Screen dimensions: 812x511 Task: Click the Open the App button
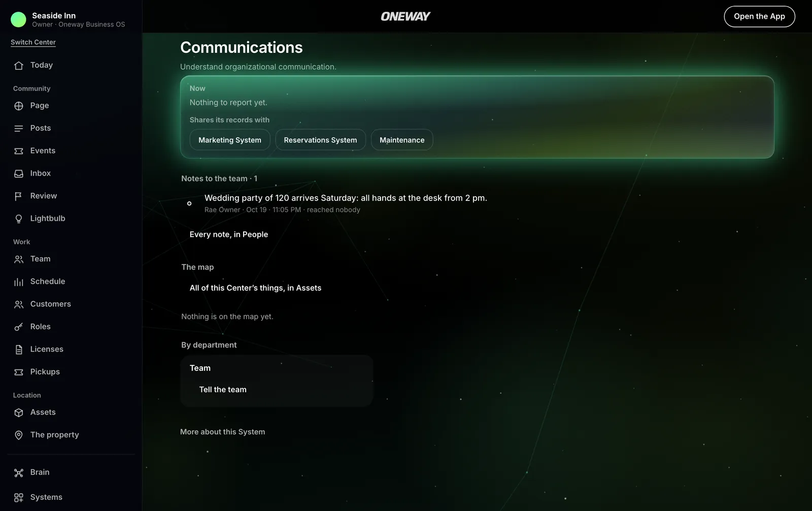coord(759,16)
